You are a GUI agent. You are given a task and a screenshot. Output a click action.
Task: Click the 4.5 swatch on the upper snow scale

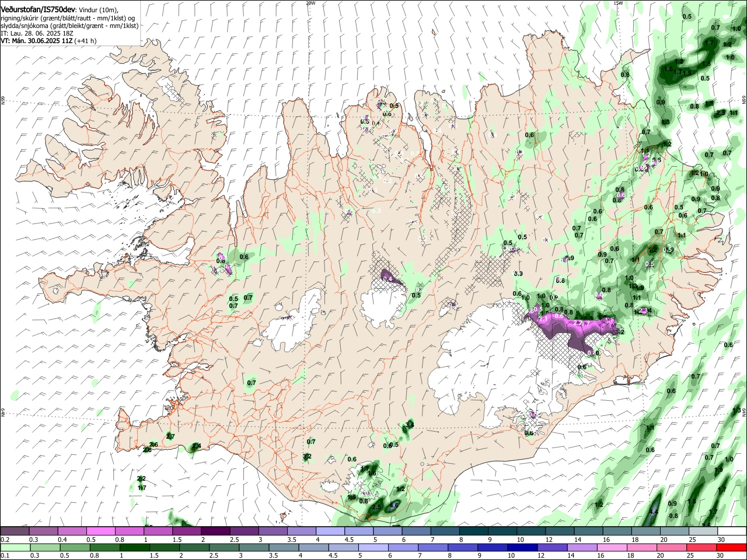[x=358, y=531]
